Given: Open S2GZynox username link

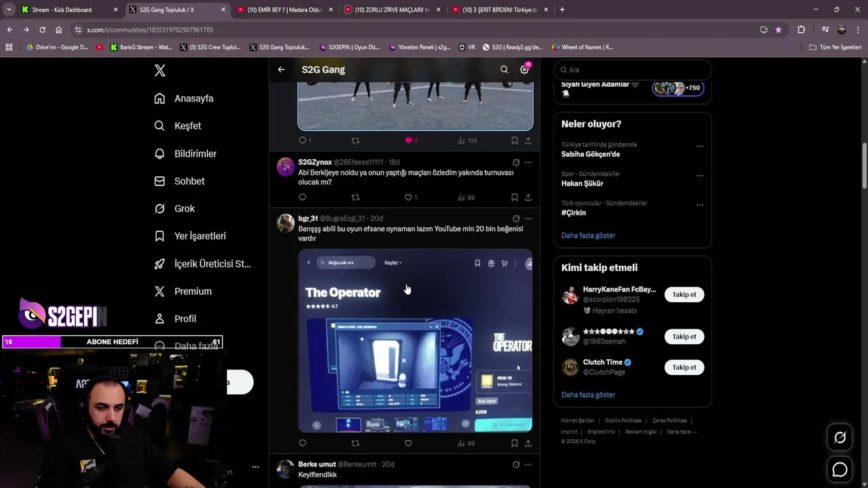Looking at the screenshot, I should click(315, 163).
